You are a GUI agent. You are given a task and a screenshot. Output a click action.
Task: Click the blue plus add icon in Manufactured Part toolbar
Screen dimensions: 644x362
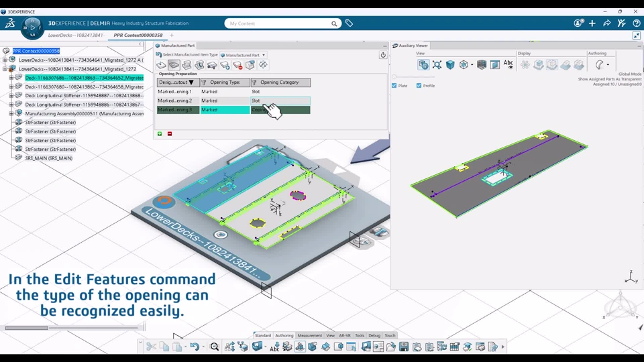click(x=225, y=65)
